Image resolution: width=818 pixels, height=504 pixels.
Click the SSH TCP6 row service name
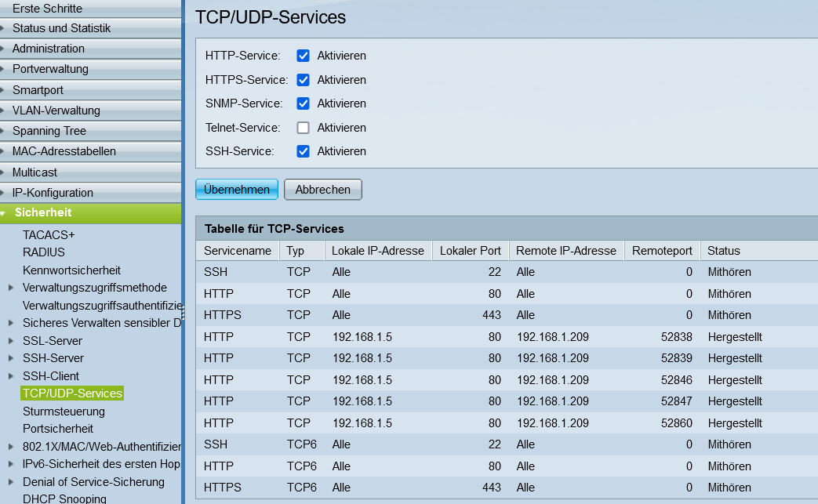tap(216, 444)
